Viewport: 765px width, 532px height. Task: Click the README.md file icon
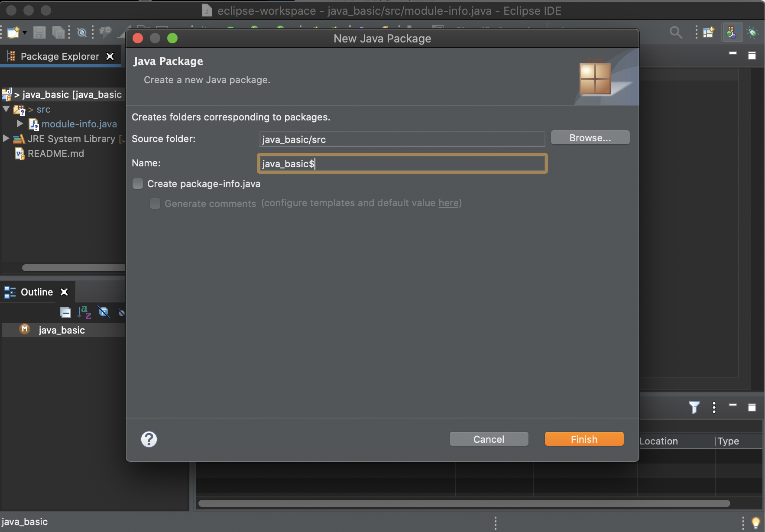point(20,153)
